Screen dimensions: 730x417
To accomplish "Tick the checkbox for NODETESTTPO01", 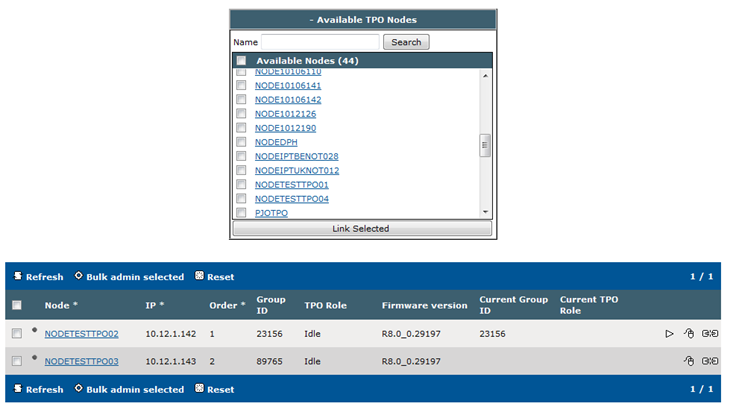I will pyautogui.click(x=241, y=184).
